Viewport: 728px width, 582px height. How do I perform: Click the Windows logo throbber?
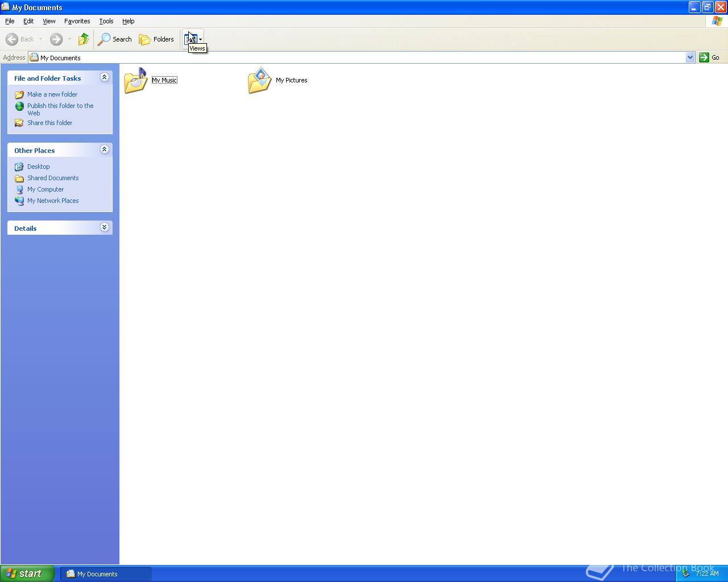717,21
